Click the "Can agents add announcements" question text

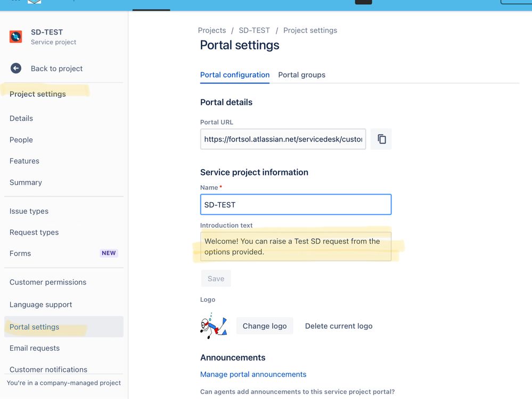[x=298, y=392]
